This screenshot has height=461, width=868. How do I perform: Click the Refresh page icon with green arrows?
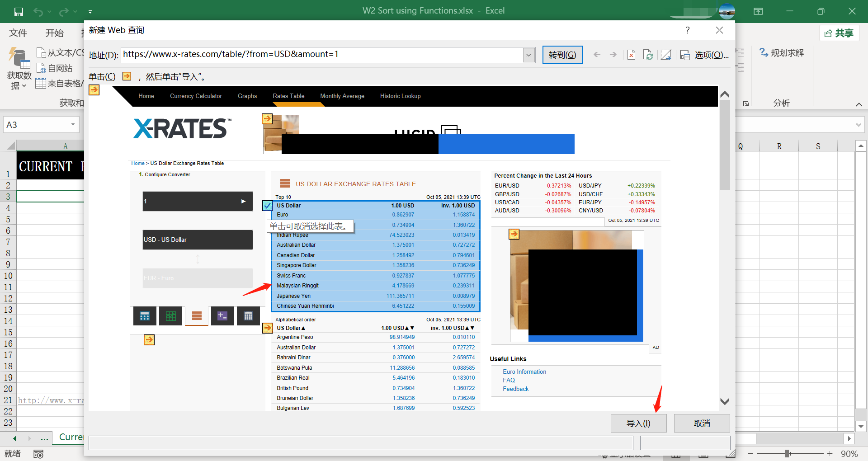648,55
